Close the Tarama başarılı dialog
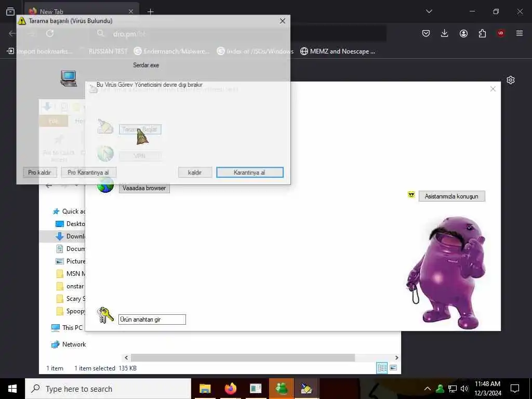Image resolution: width=532 pixels, height=399 pixels. [x=282, y=21]
